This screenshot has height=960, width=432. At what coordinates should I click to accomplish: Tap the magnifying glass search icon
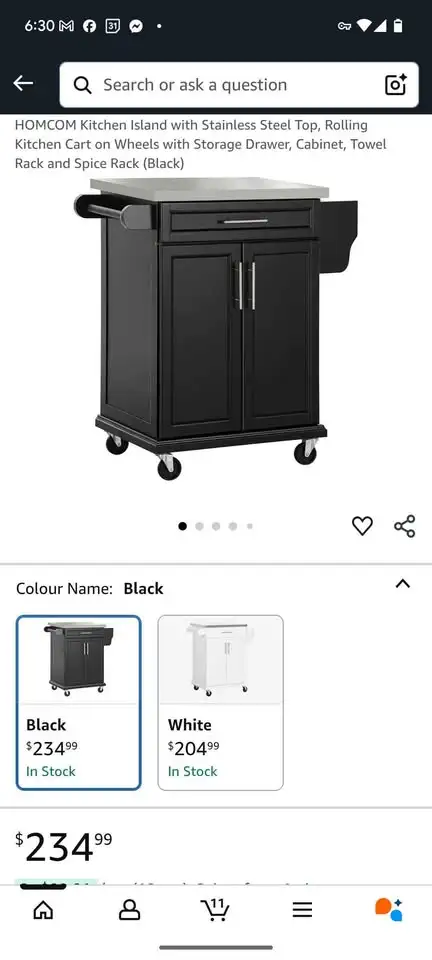pyautogui.click(x=83, y=85)
